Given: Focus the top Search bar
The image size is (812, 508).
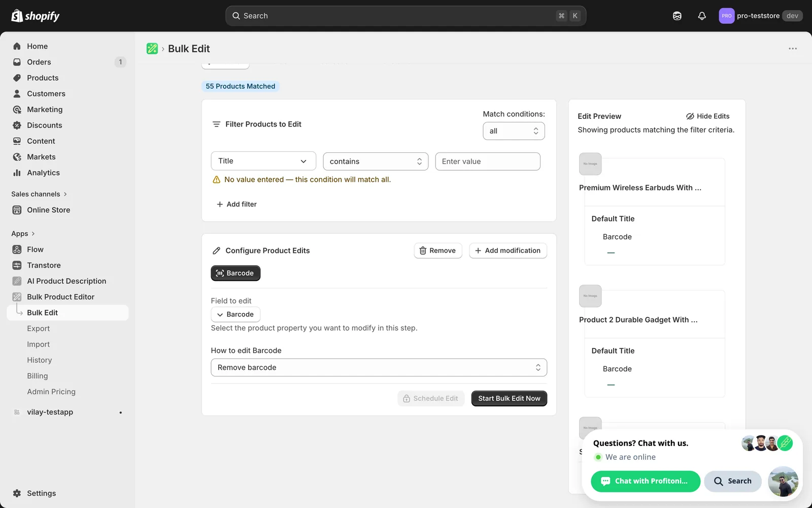Looking at the screenshot, I should click(405, 16).
